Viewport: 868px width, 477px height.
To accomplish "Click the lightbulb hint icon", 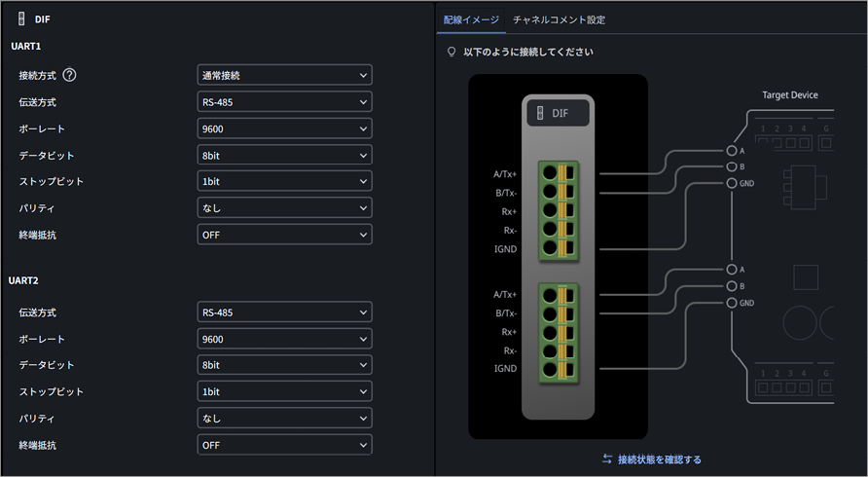I will 452,52.
